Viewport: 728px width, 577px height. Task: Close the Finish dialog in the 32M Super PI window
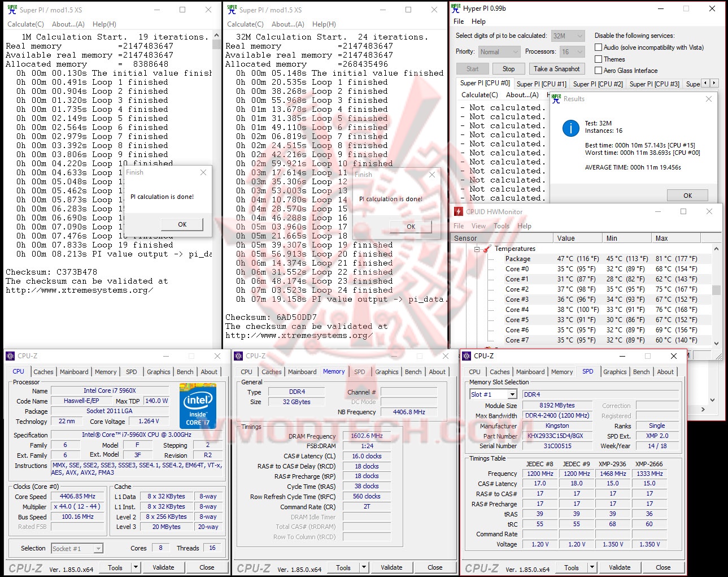pos(432,175)
